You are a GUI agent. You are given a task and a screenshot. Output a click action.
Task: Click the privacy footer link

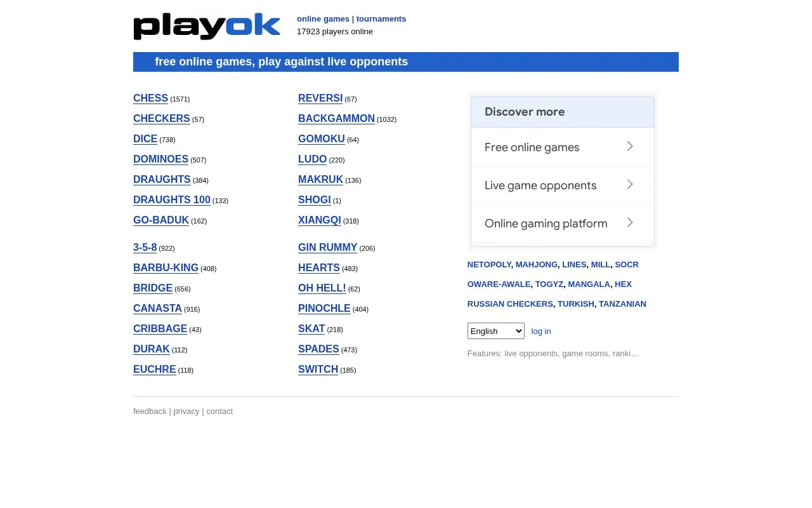pos(187,411)
